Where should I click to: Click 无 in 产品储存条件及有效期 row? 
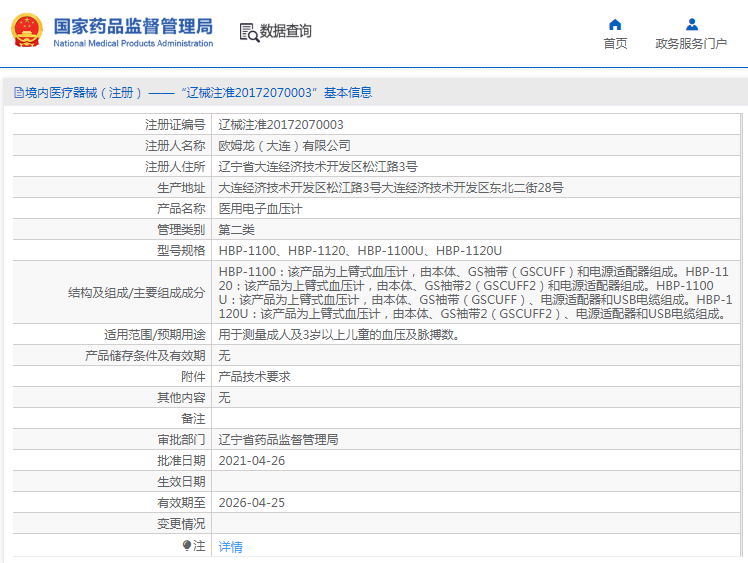pyautogui.click(x=224, y=355)
